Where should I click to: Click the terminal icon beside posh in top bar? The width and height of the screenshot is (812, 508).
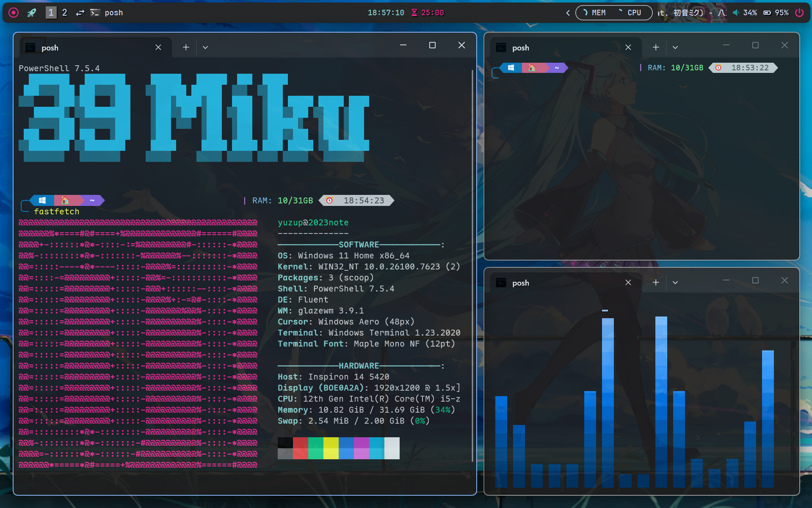coord(95,13)
